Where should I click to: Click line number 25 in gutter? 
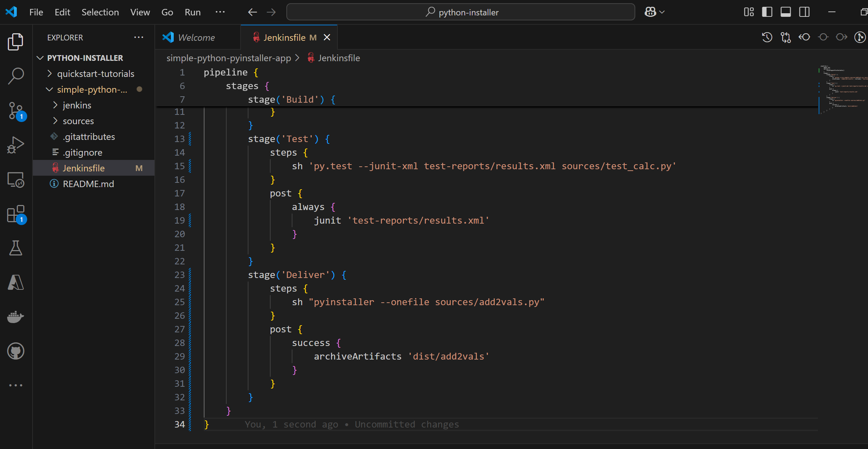click(x=179, y=302)
